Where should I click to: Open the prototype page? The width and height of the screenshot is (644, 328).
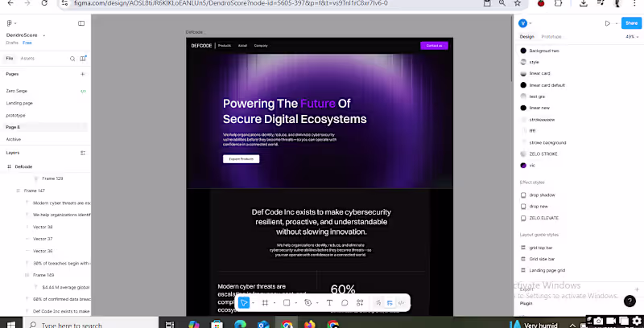coord(15,115)
